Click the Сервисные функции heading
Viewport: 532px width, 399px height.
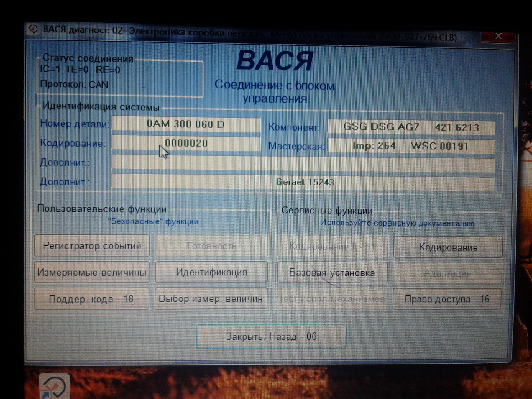(327, 211)
